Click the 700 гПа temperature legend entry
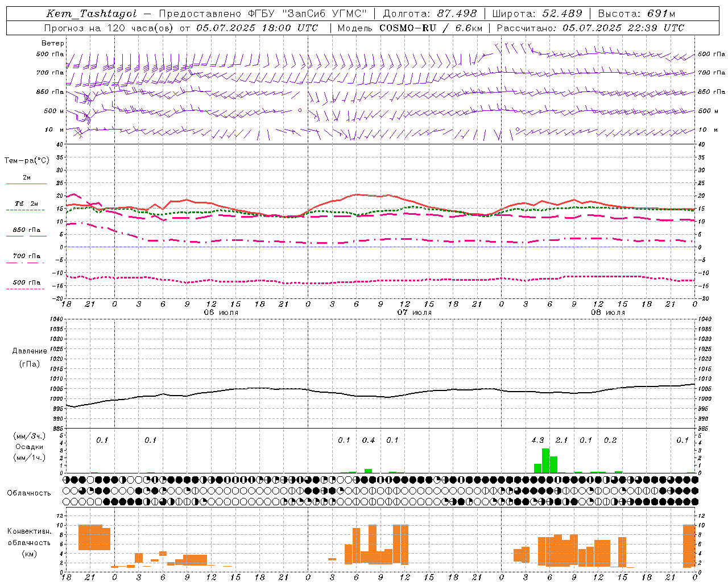This screenshot has height=582, width=728. tap(27, 256)
